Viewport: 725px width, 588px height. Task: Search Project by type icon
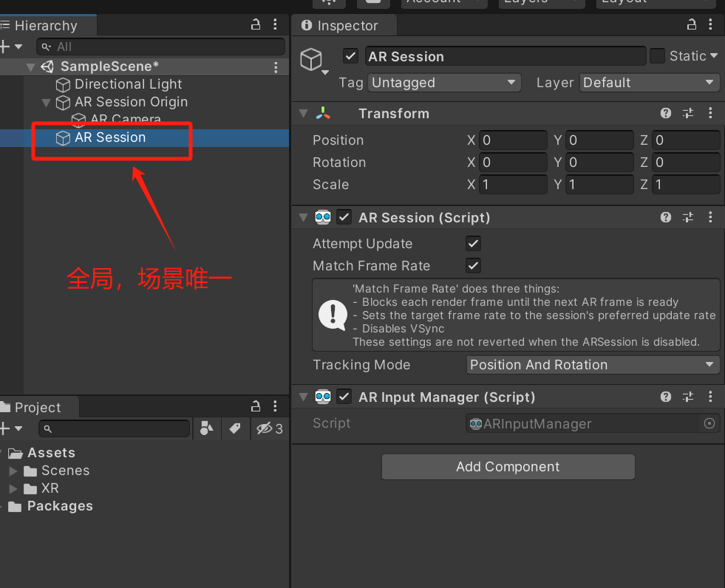click(x=207, y=428)
